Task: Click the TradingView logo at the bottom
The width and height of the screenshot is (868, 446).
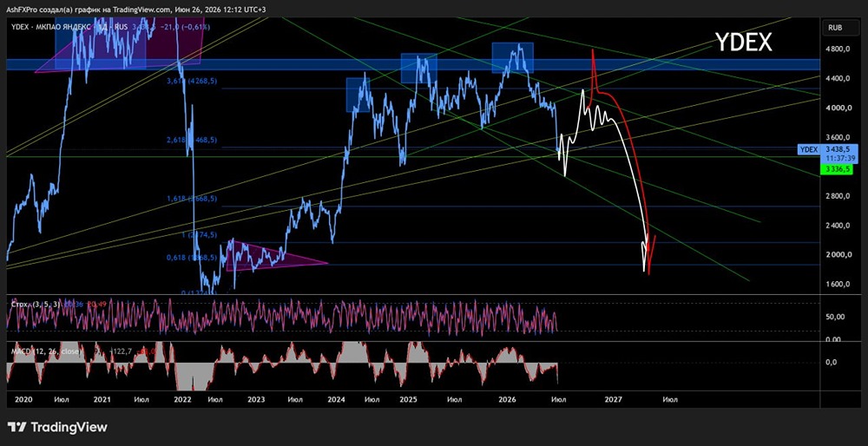Action: pos(57,427)
